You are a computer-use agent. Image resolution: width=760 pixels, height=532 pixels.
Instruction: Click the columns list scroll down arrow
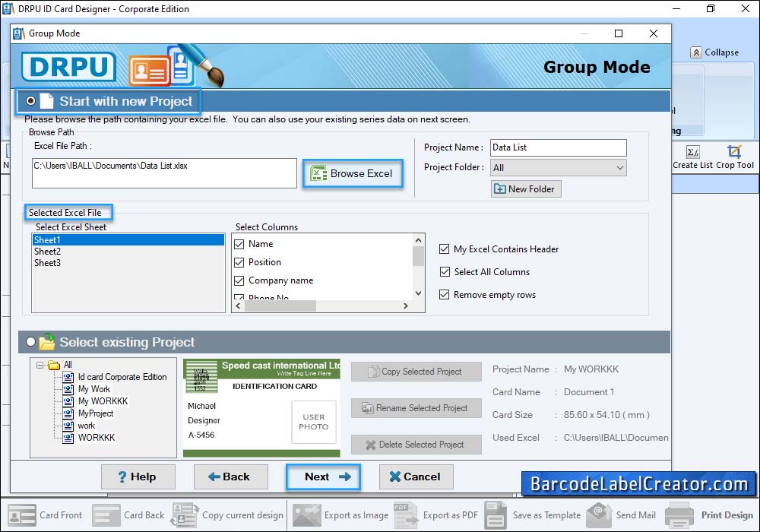tap(418, 293)
